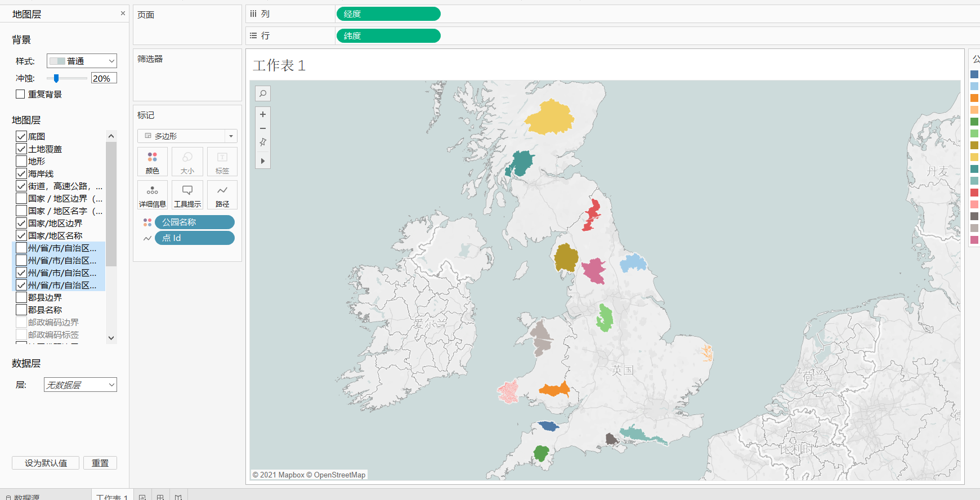Image resolution: width=980 pixels, height=500 pixels.
Task: Enable the 郡县名称 layer
Action: point(21,310)
